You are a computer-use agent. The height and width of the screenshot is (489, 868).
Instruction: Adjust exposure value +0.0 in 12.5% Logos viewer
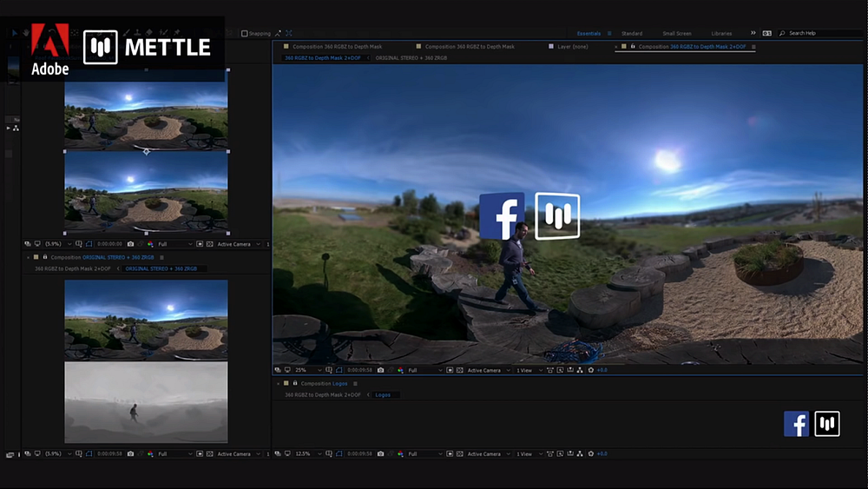[x=602, y=453]
